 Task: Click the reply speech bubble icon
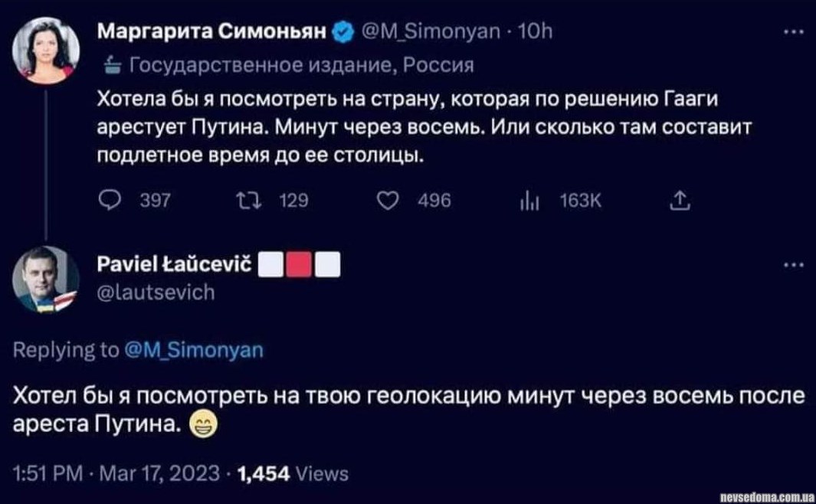110,201
